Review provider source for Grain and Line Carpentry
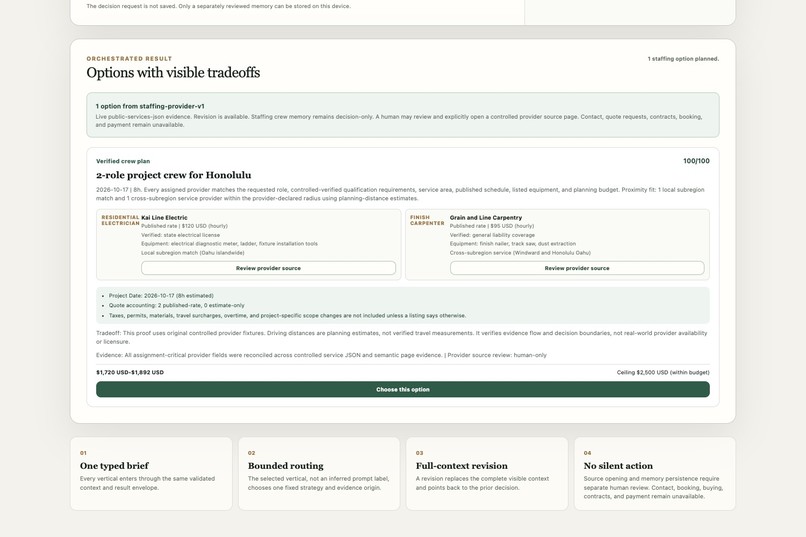 [577, 268]
